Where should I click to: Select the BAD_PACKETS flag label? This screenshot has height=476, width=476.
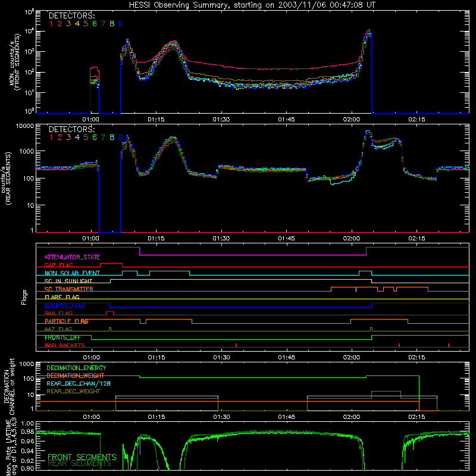(65, 345)
